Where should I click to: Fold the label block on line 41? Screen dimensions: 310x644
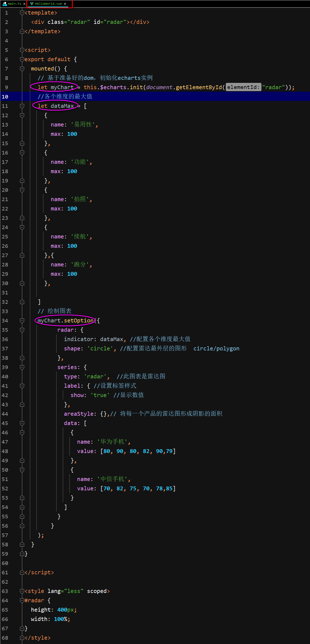tap(22, 386)
